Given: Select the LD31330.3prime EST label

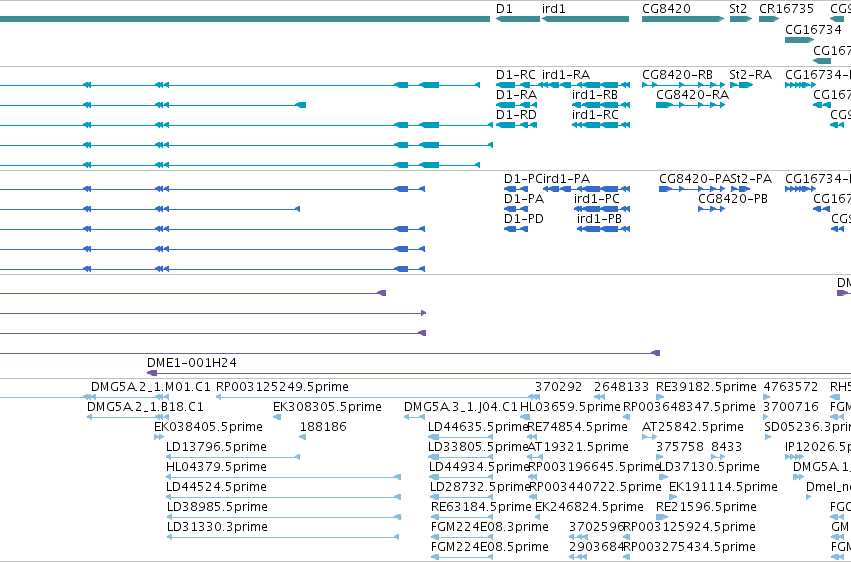Looking at the screenshot, I should coord(217,527).
